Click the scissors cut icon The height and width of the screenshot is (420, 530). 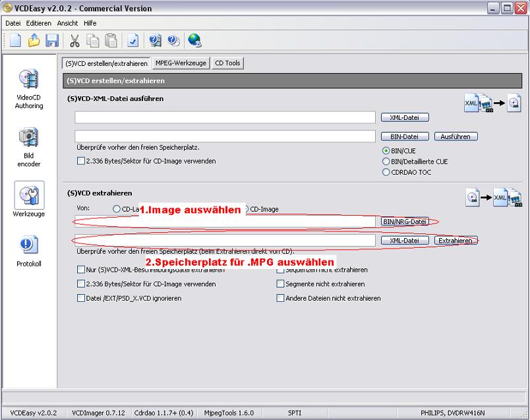pyautogui.click(x=74, y=40)
